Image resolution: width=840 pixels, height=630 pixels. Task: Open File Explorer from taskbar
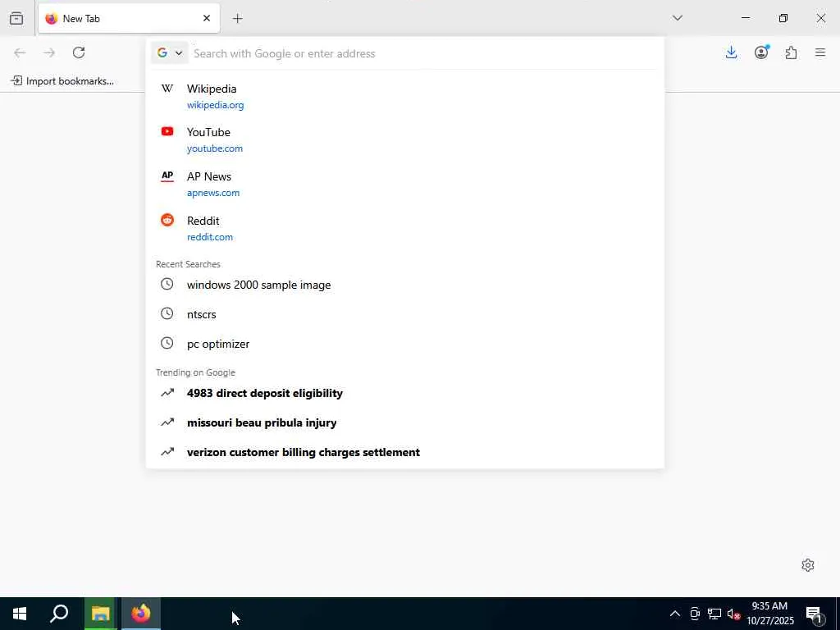point(100,614)
